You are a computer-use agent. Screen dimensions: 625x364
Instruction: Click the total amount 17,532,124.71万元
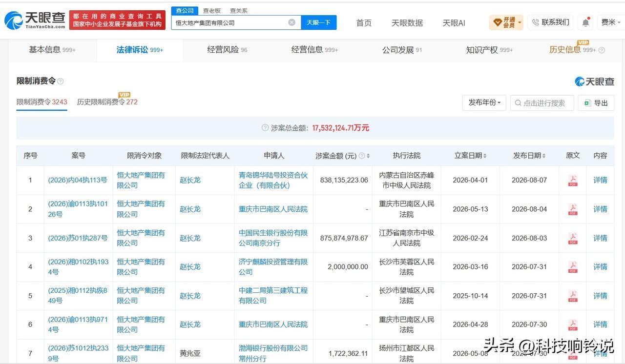click(341, 128)
